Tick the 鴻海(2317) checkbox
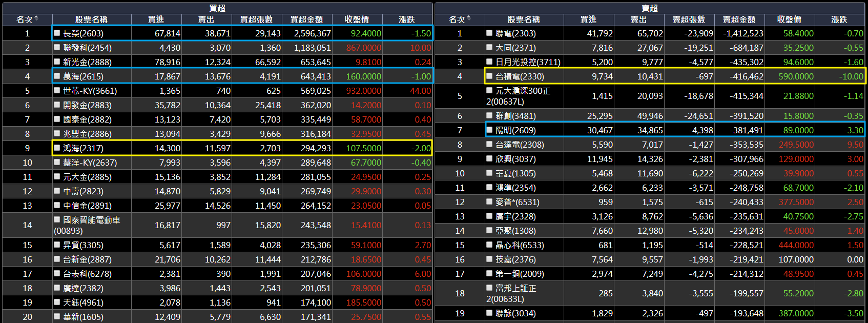The image size is (868, 323). [x=57, y=148]
